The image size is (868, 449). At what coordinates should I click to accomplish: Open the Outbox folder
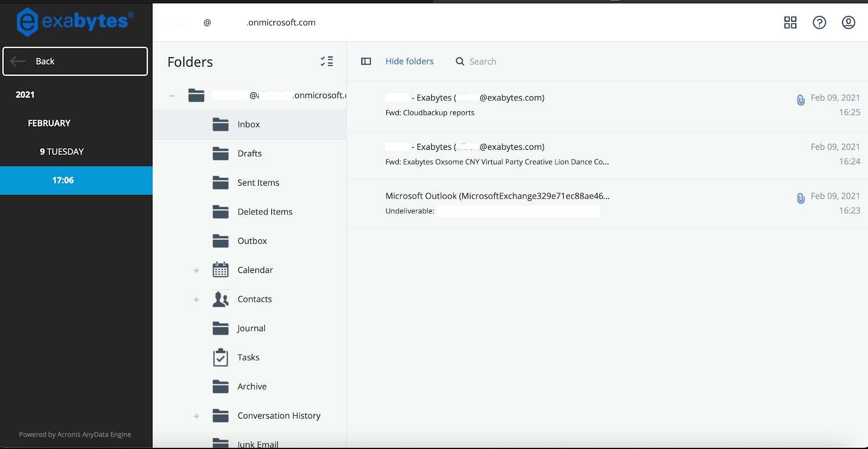(x=250, y=241)
